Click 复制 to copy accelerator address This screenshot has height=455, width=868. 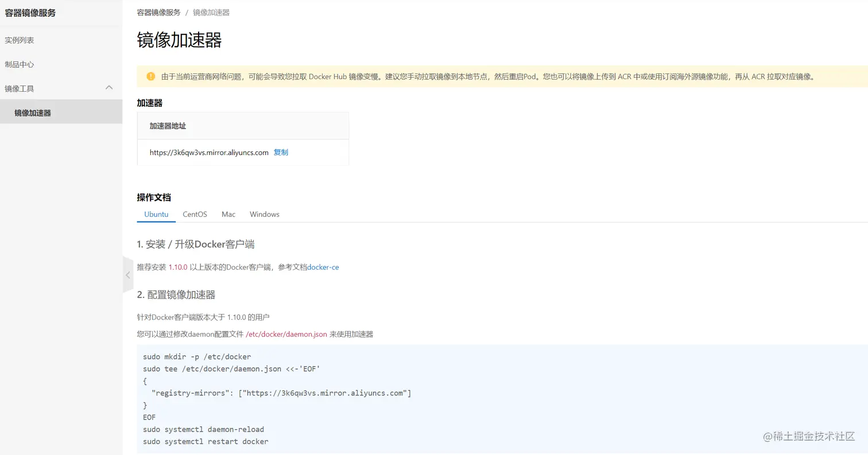point(281,152)
